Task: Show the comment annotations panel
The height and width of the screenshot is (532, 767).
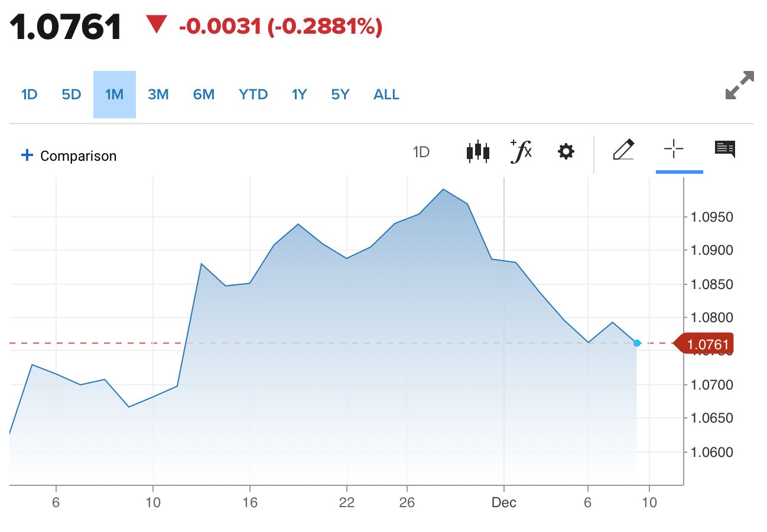Action: (x=725, y=149)
